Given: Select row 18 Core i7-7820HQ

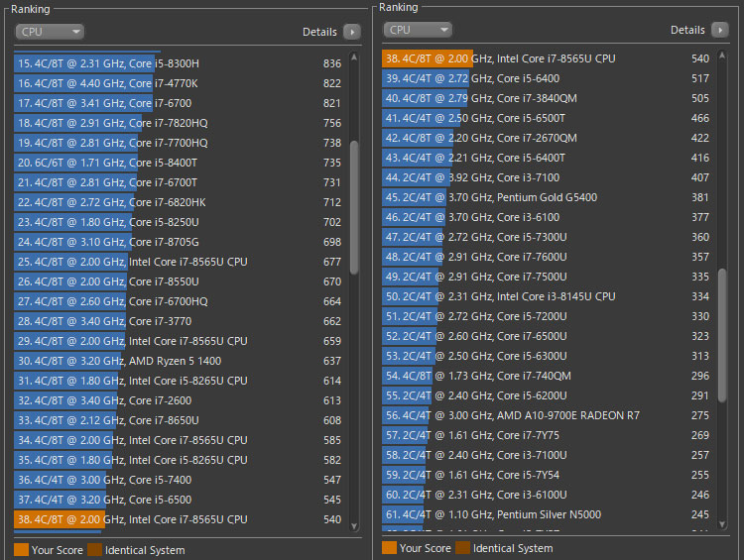Looking at the screenshot, I should (x=180, y=123).
